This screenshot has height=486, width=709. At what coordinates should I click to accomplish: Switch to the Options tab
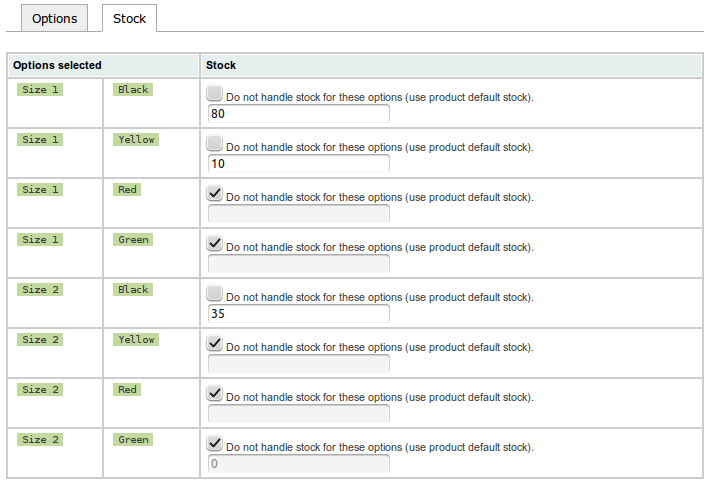click(x=54, y=19)
